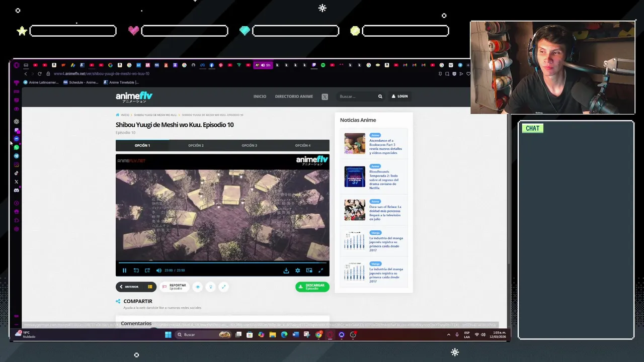Open Ascendance of a Bookworm news article
644x362 pixels.
(385, 147)
